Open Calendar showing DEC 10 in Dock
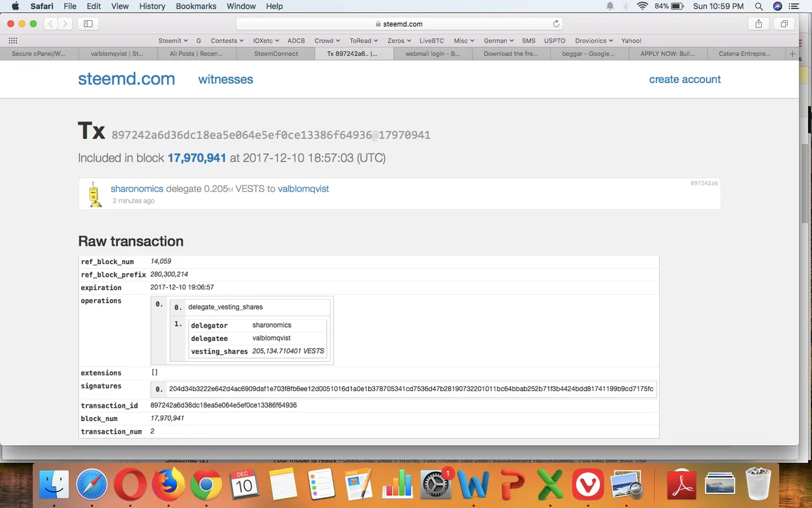 click(x=244, y=486)
